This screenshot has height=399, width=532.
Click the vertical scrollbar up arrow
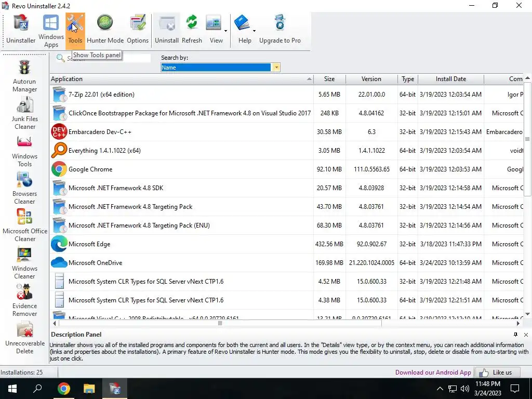527,78
